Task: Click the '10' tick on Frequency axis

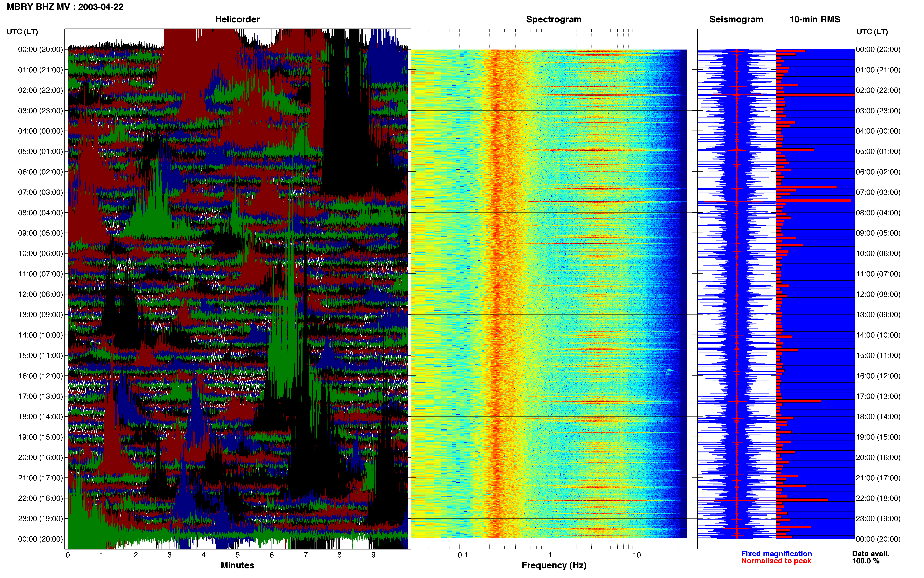Action: (637, 555)
